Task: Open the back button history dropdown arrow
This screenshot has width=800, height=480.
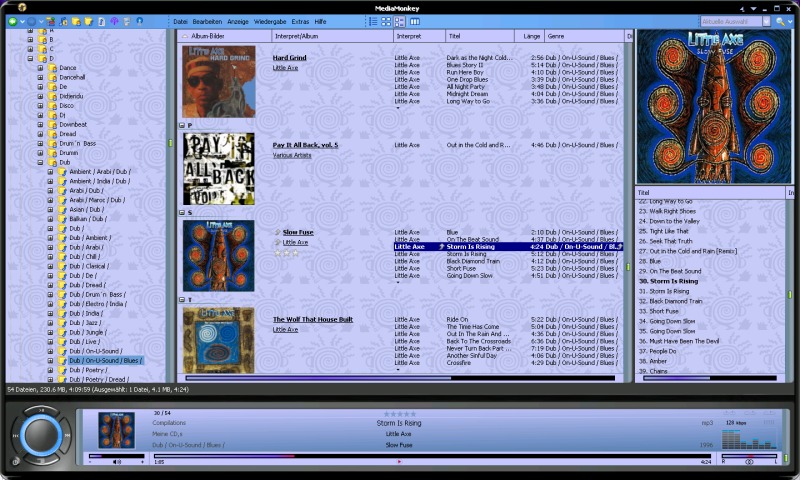Action: click(x=22, y=21)
